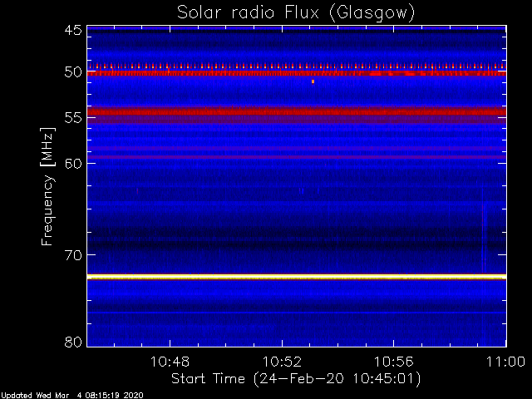Click the 'Start Time (24-Feb-20 10:45:01)' label

pos(296,379)
